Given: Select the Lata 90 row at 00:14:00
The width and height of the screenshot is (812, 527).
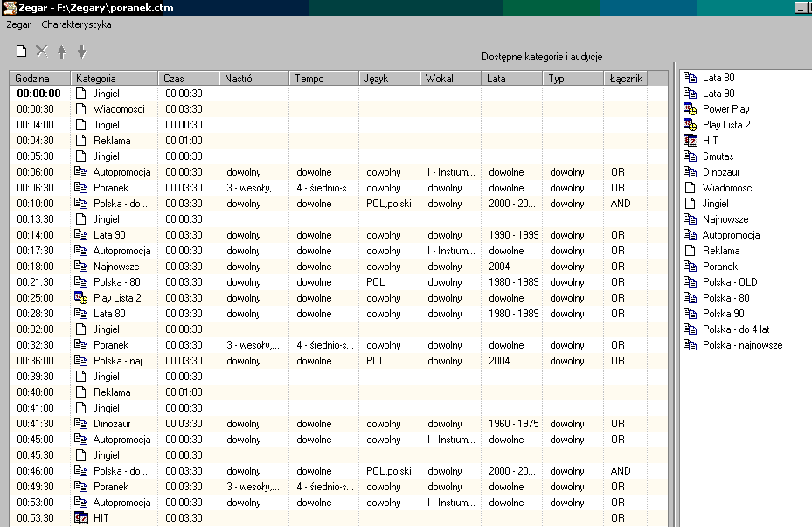Looking at the screenshot, I should point(338,235).
